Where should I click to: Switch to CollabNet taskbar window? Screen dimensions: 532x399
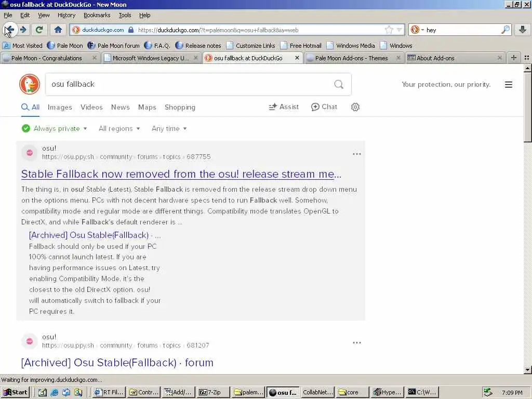click(317, 392)
